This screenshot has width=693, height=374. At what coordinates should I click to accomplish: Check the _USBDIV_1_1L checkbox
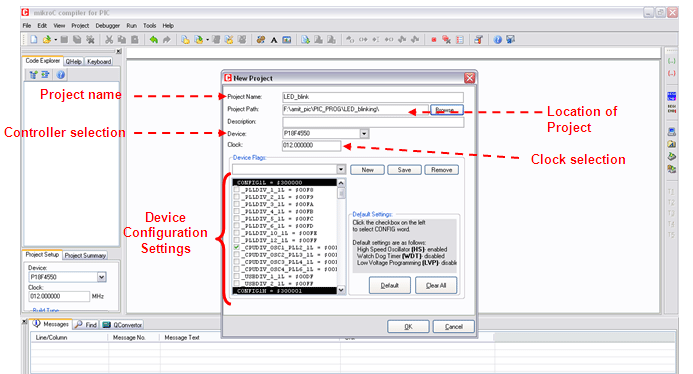tap(236, 276)
